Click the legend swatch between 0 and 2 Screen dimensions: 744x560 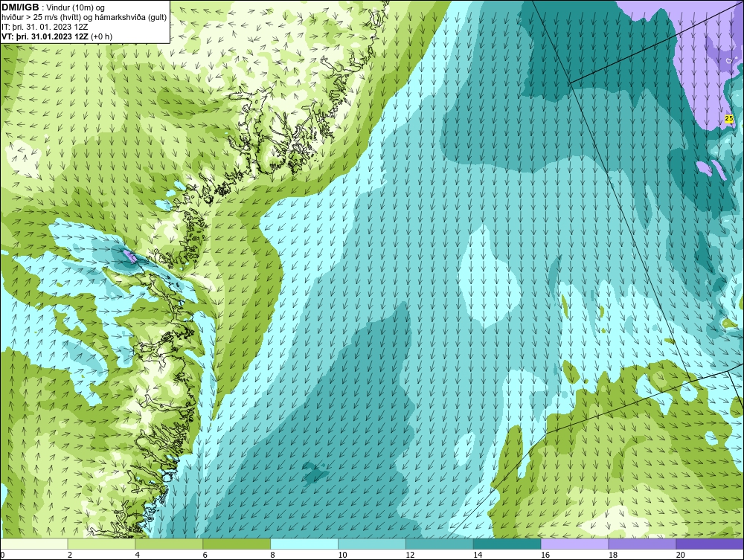coord(34,544)
